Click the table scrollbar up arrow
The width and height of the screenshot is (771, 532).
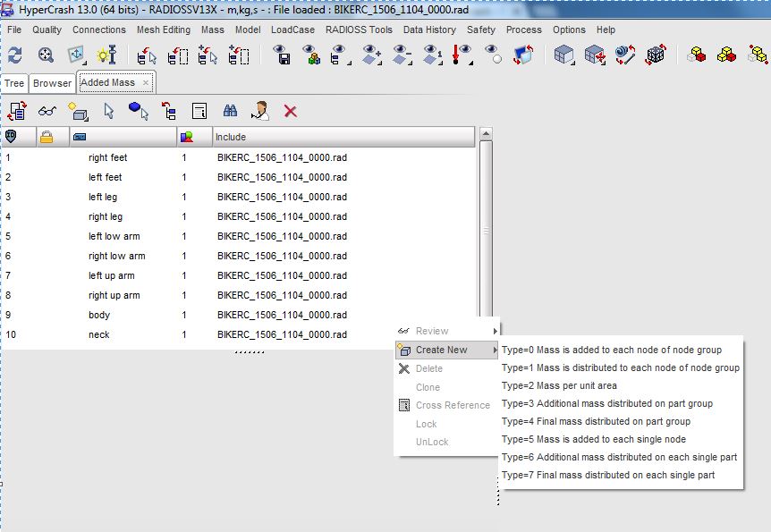point(486,134)
